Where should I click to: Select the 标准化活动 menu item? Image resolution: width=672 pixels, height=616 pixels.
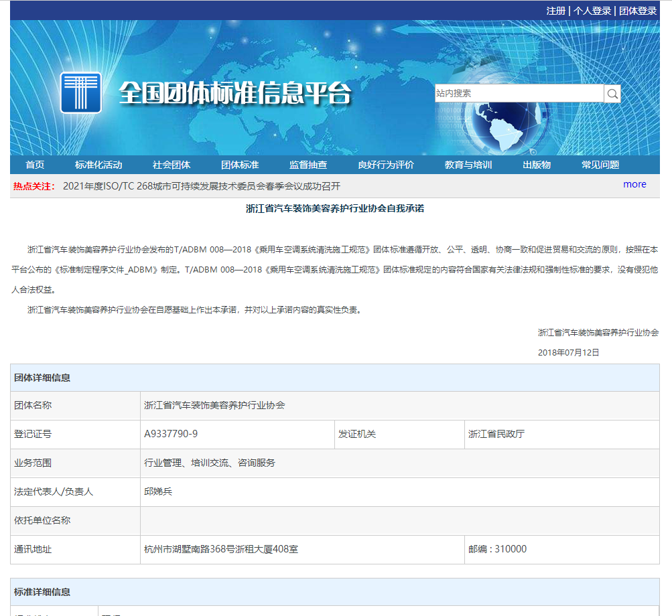tap(98, 164)
